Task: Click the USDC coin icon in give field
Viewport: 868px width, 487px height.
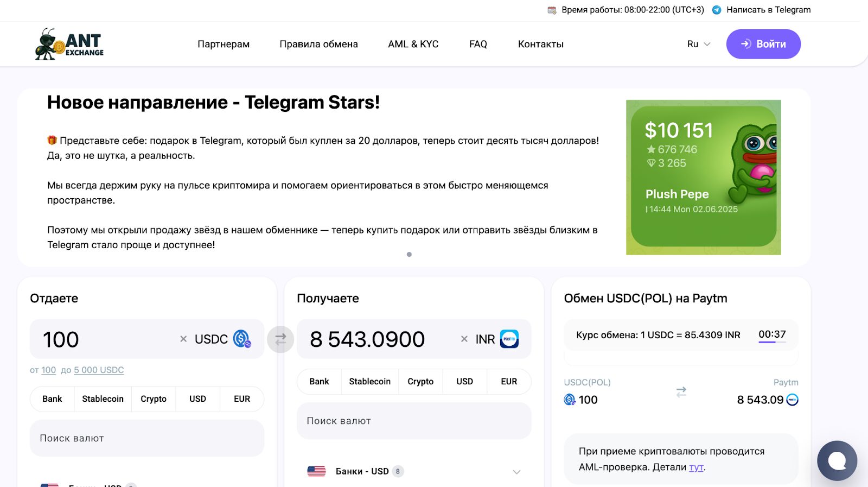Action: (x=241, y=339)
